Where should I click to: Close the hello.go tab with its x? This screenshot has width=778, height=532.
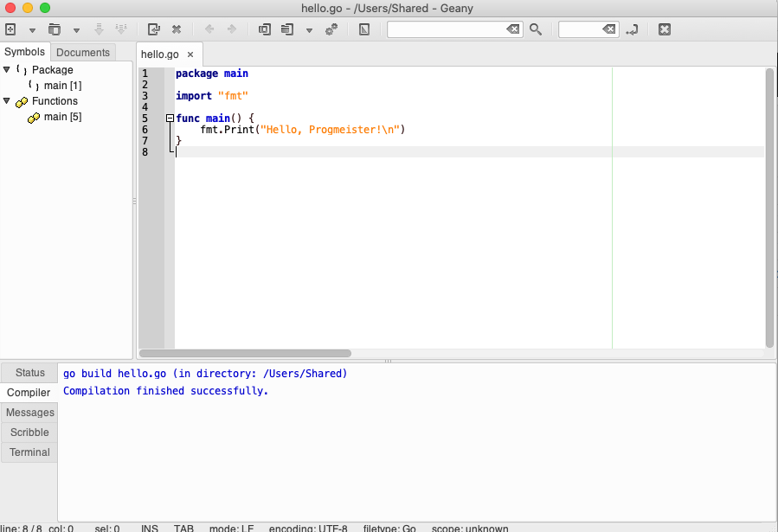click(190, 54)
